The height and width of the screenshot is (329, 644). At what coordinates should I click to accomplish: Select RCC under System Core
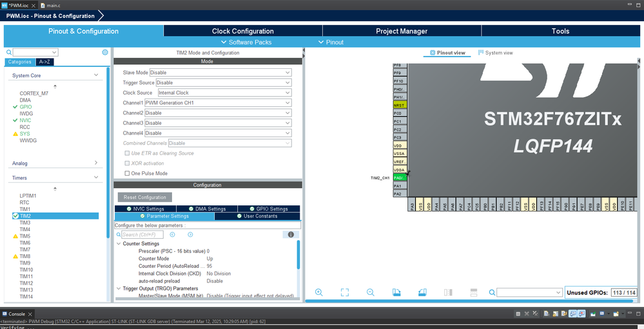24,127
